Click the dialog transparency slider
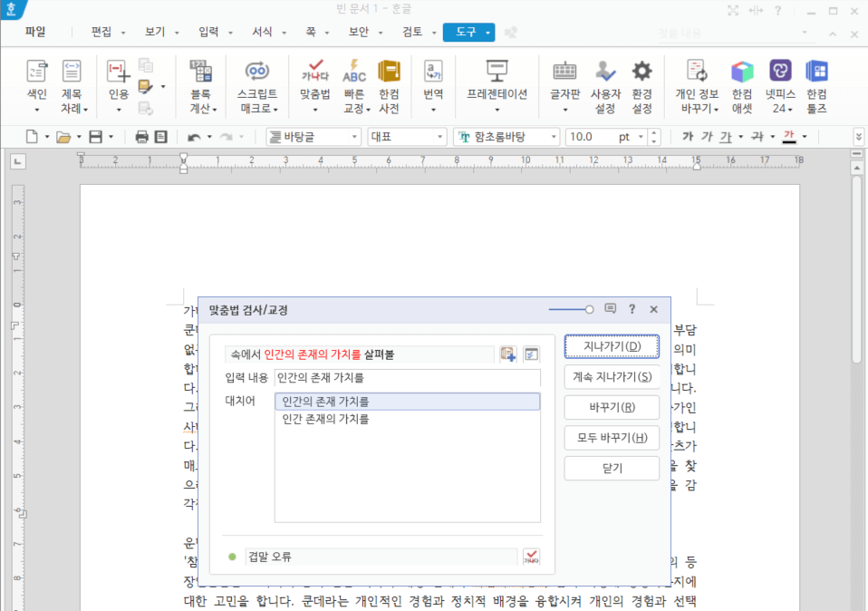 coord(572,309)
